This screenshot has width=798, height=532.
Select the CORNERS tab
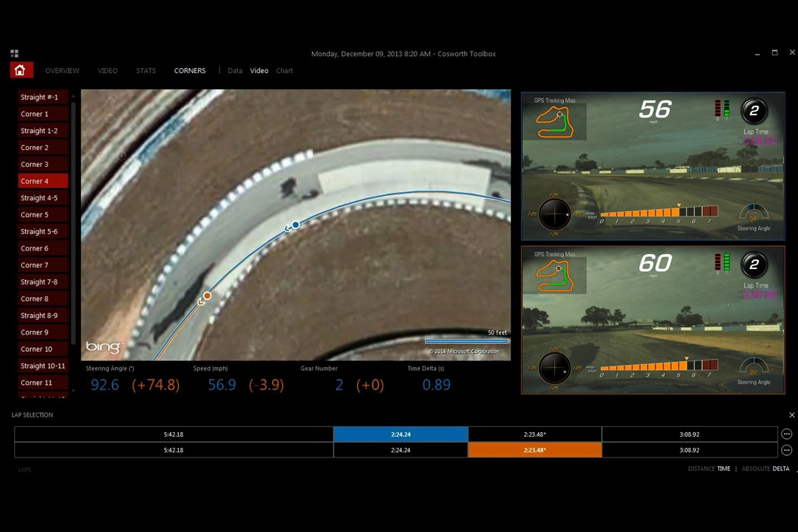[x=190, y=71]
